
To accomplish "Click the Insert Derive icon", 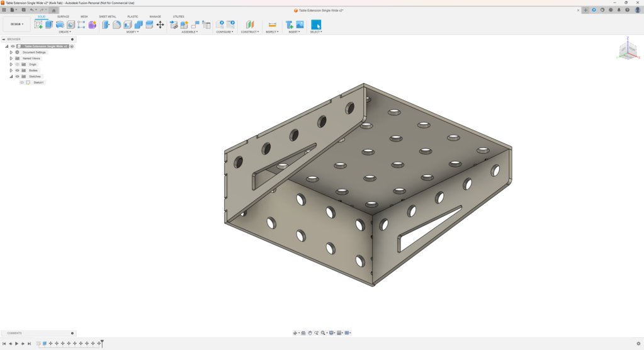I will [289, 25].
